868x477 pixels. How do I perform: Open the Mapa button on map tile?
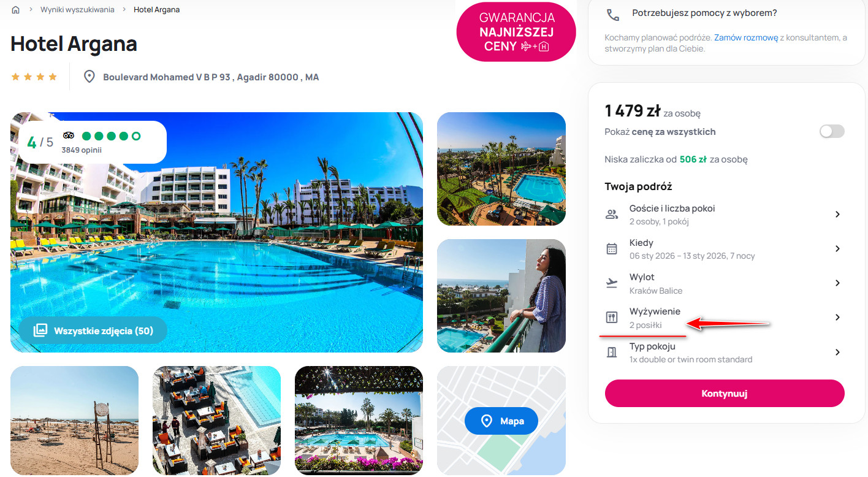tap(501, 421)
